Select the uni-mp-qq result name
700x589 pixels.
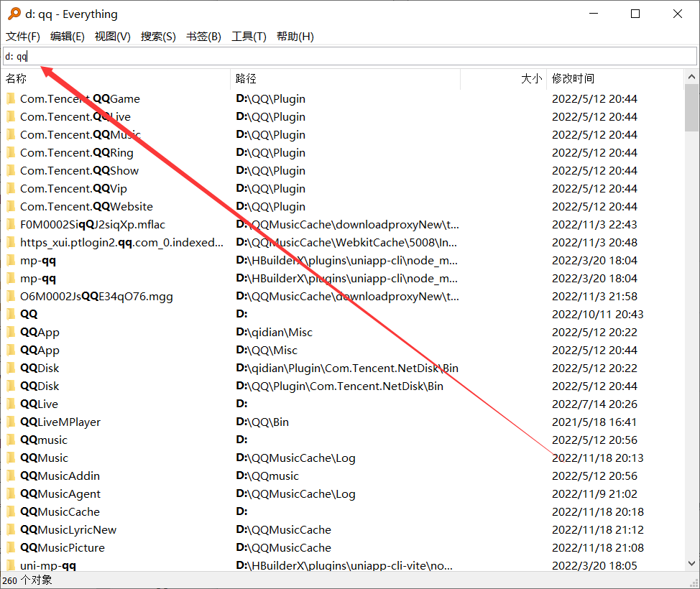pyautogui.click(x=48, y=565)
